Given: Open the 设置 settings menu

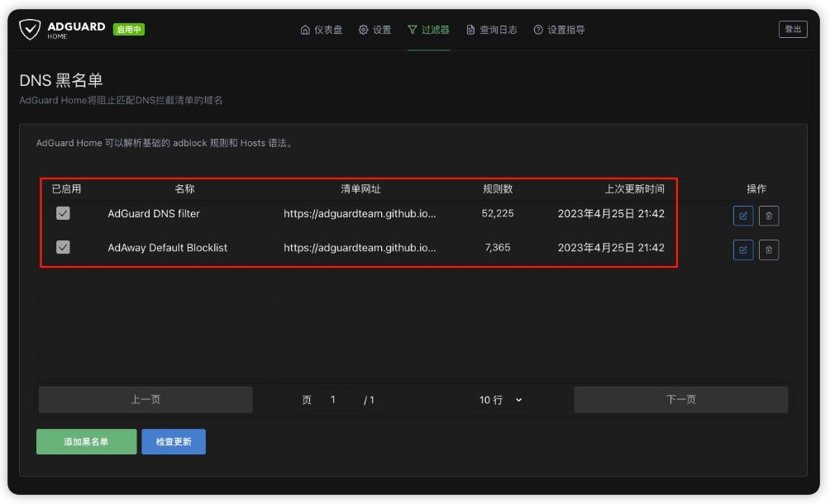Looking at the screenshot, I should point(374,30).
